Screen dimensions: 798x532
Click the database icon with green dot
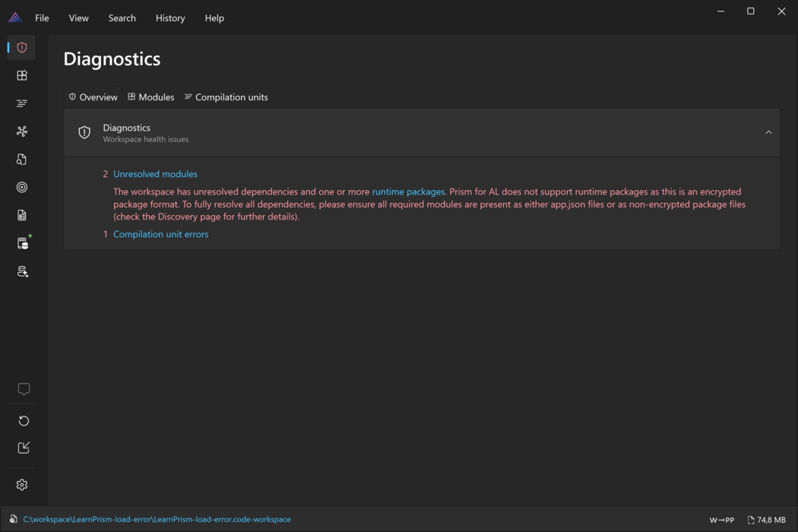(23, 243)
